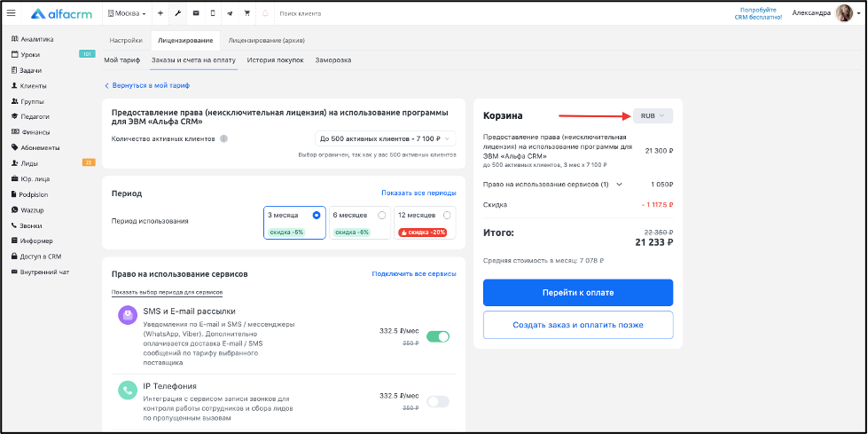Screen dimensions: 868x434
Task: Open Лиды in the sidebar
Action: (x=25, y=163)
